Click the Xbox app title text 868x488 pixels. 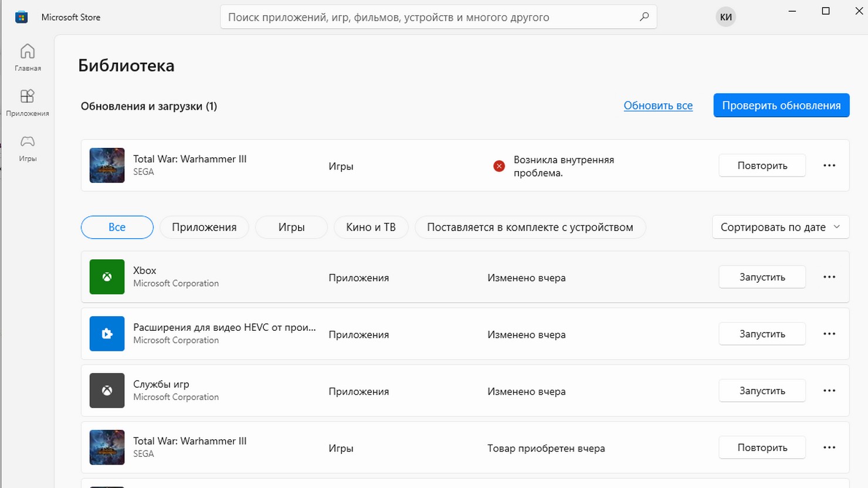point(145,270)
